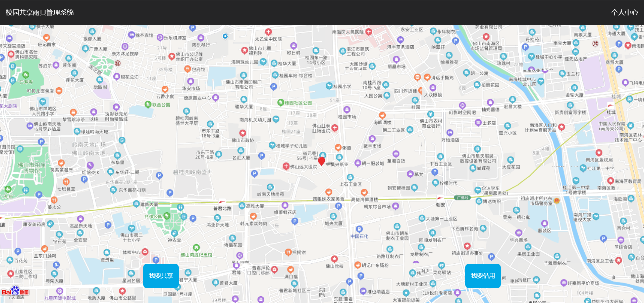Click the 南海区教育局 star icon

[610, 181]
